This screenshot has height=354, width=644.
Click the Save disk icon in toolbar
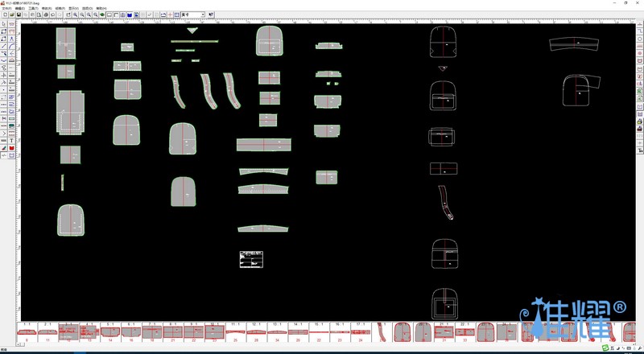[18, 14]
